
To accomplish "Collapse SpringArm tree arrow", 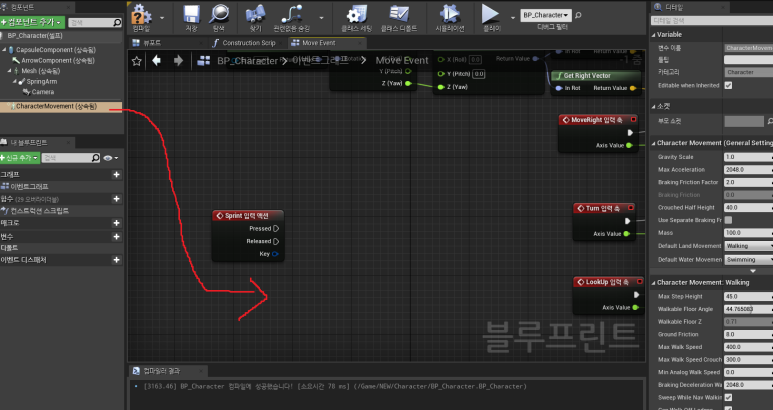I will (x=15, y=81).
